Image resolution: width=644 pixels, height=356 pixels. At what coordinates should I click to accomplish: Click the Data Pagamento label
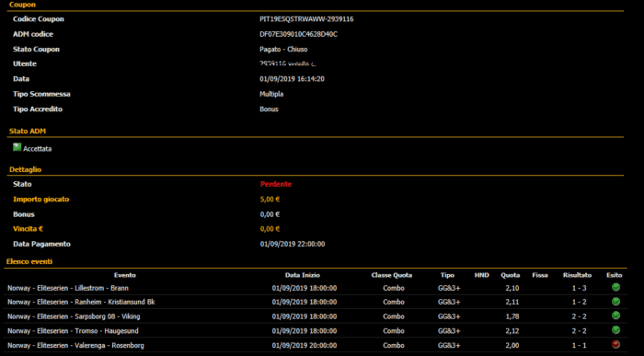click(41, 245)
